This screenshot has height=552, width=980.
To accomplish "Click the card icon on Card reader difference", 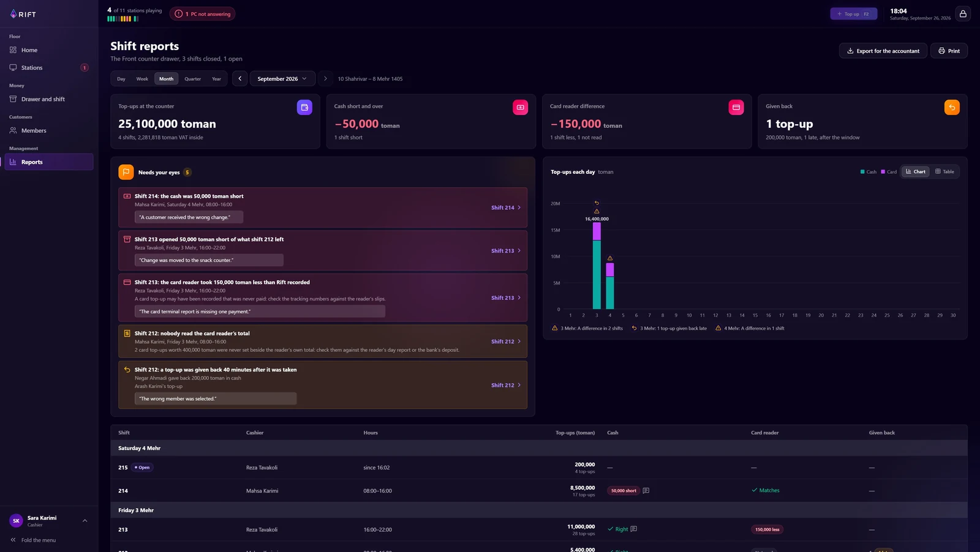I will click(736, 107).
